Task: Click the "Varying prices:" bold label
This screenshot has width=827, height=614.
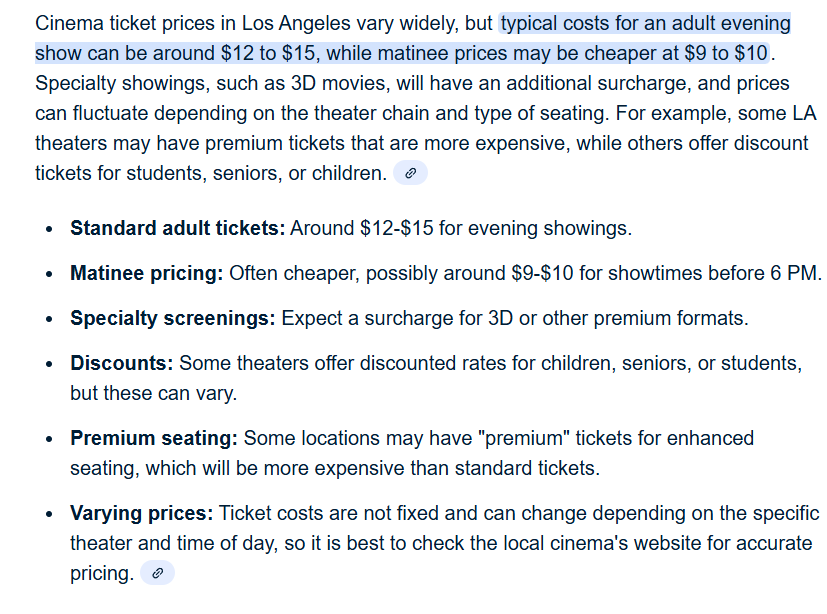Action: click(141, 513)
